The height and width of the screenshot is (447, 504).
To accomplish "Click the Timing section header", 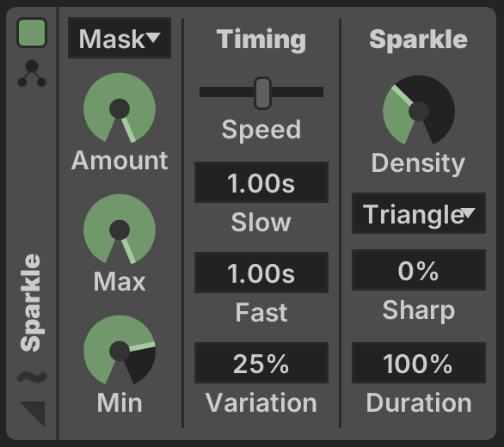I will tap(261, 40).
